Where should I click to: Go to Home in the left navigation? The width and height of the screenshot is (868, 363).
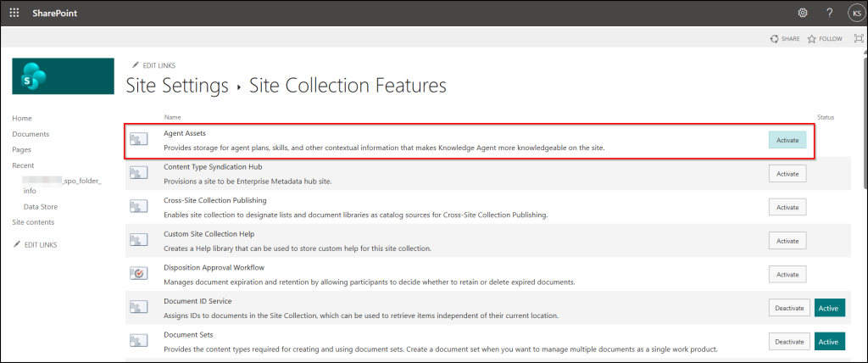(22, 118)
